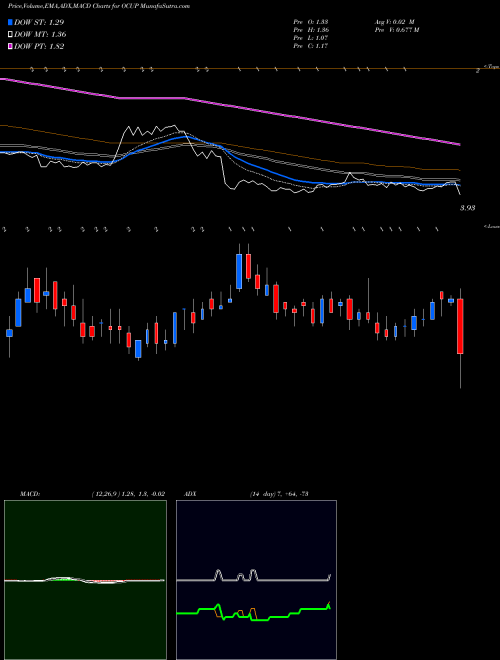This screenshot has height=660, width=500.
Task: Select the 'DOW PT: 1.82' legend label
Action: pos(39,47)
